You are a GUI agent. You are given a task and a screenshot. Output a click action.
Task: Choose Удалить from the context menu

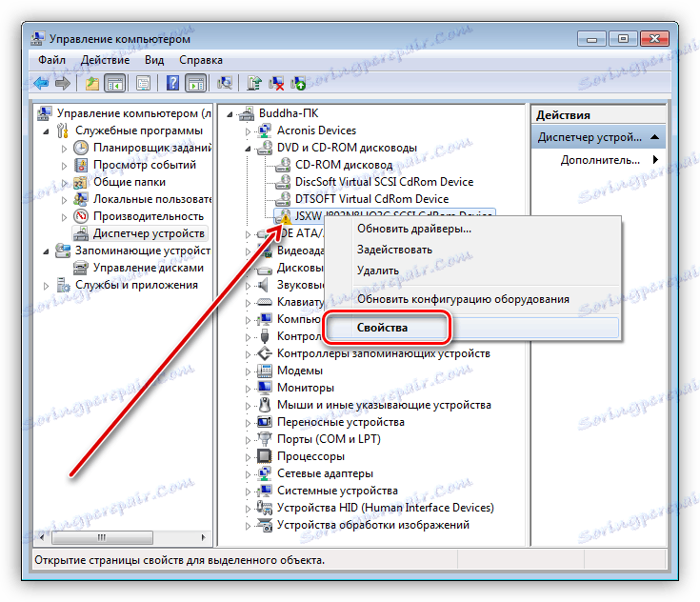click(x=473, y=271)
